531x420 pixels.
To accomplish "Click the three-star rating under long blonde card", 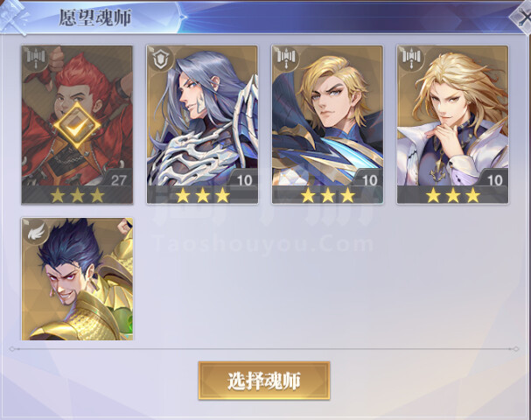I will [x=453, y=195].
